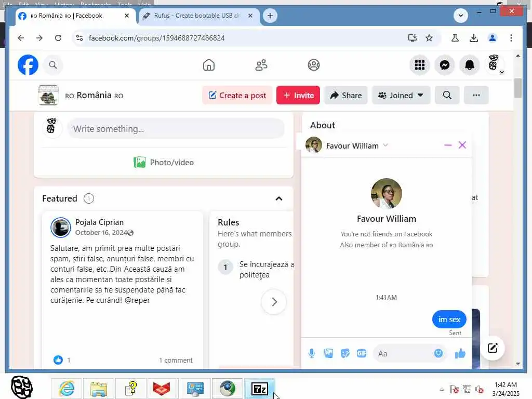The width and height of the screenshot is (532, 399).
Task: Go to Facebook Home icon
Action: pyautogui.click(x=209, y=65)
